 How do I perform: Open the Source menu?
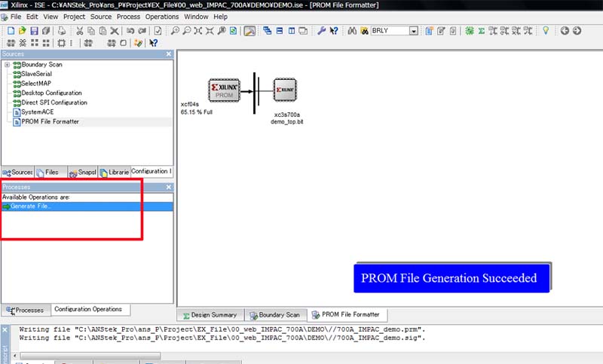(x=101, y=17)
